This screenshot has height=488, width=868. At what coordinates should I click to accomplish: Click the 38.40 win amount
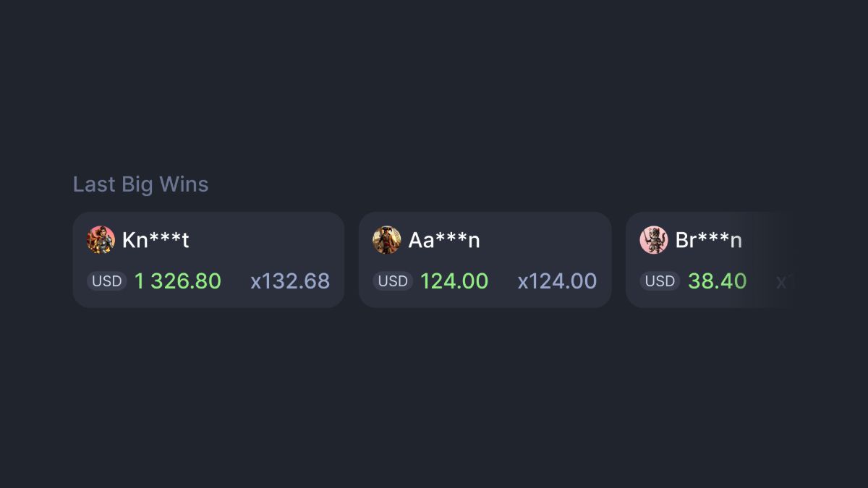(717, 281)
